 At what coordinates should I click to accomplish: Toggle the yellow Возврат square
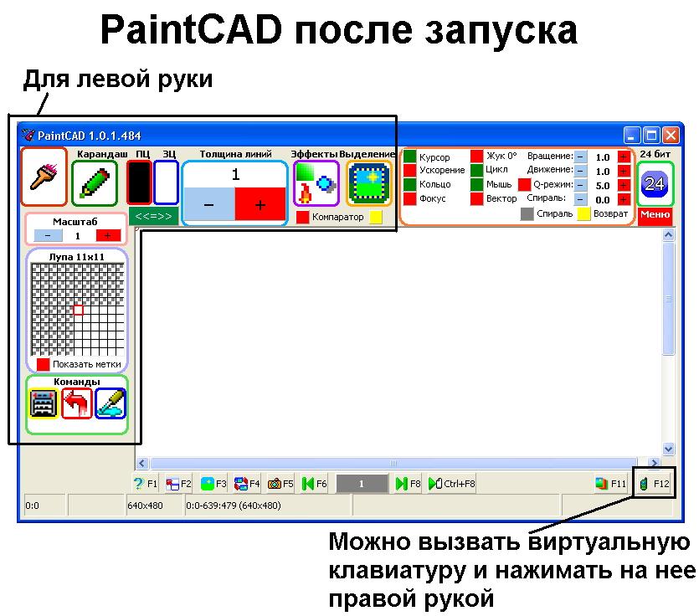[x=583, y=214]
